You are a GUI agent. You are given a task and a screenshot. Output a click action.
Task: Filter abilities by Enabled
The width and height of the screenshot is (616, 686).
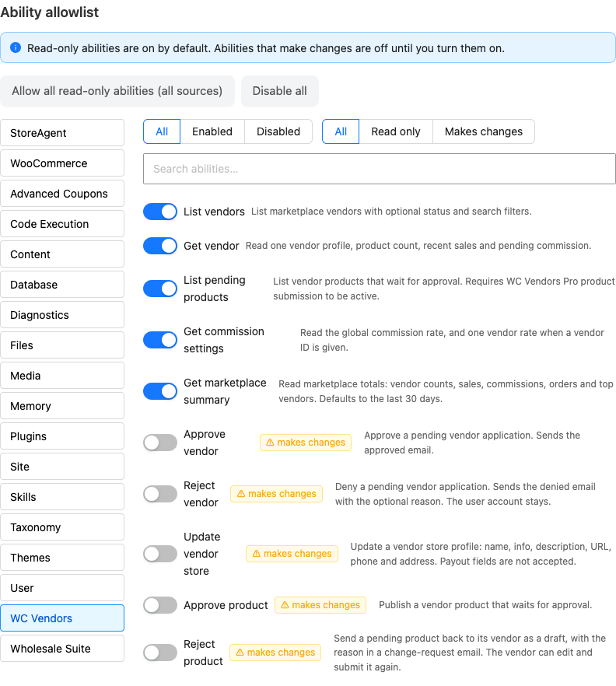tap(212, 131)
